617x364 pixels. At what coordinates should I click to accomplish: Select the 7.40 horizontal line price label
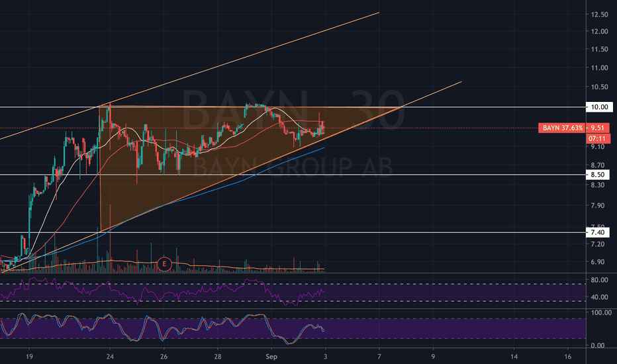[x=597, y=232]
